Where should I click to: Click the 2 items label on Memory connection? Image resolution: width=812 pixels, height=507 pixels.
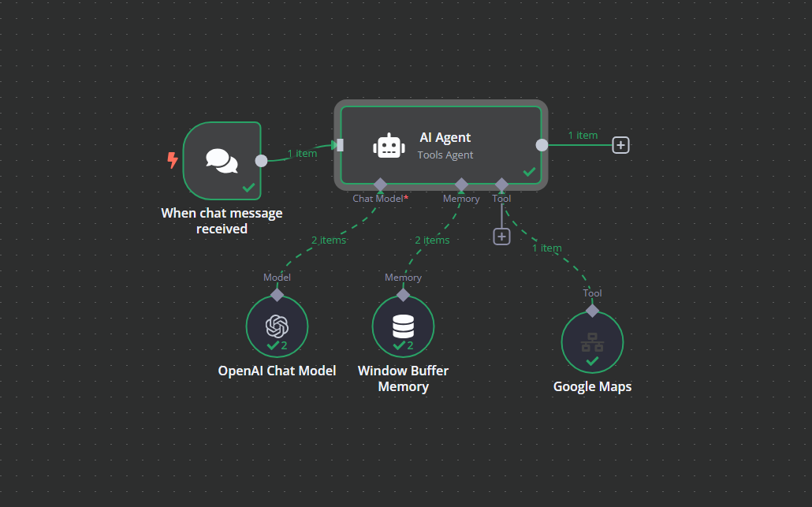point(432,240)
